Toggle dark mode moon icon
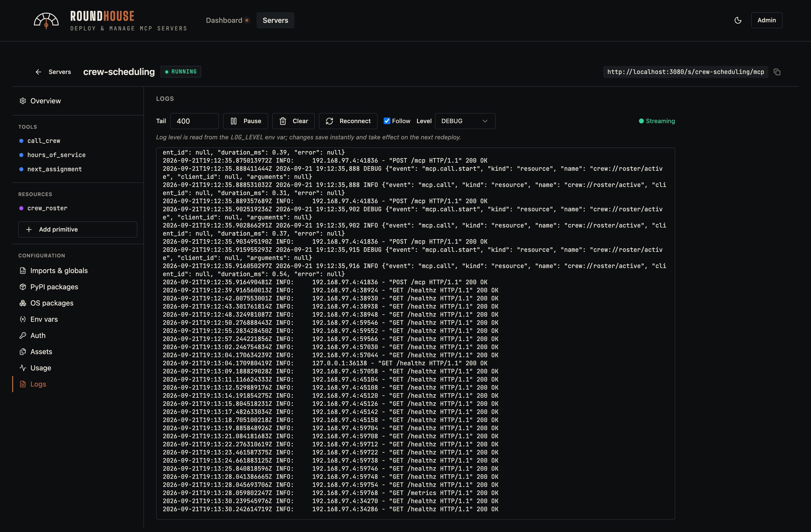The width and height of the screenshot is (811, 532). click(738, 21)
